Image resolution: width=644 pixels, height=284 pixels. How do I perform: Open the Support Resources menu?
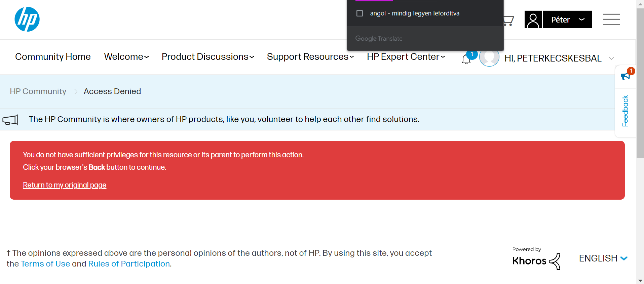click(x=310, y=57)
